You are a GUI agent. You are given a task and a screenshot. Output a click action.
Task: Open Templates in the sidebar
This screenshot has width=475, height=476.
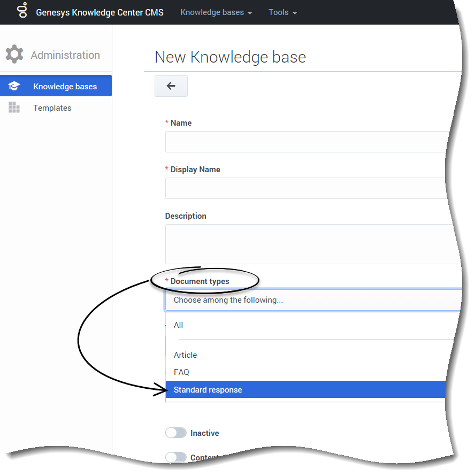[x=52, y=108]
